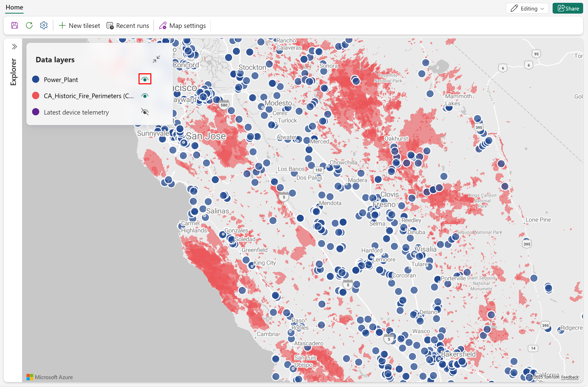588x387 pixels.
Task: Hide the Power_Plant layer
Action: click(145, 79)
